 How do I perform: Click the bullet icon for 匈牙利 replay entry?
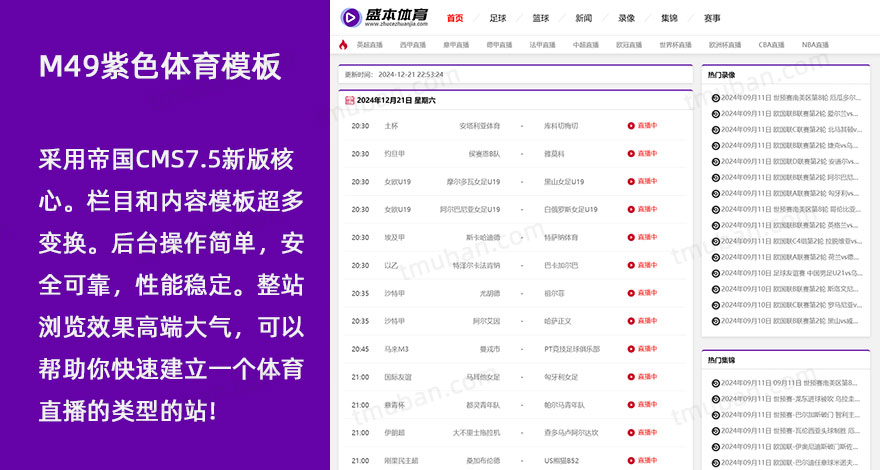click(716, 194)
